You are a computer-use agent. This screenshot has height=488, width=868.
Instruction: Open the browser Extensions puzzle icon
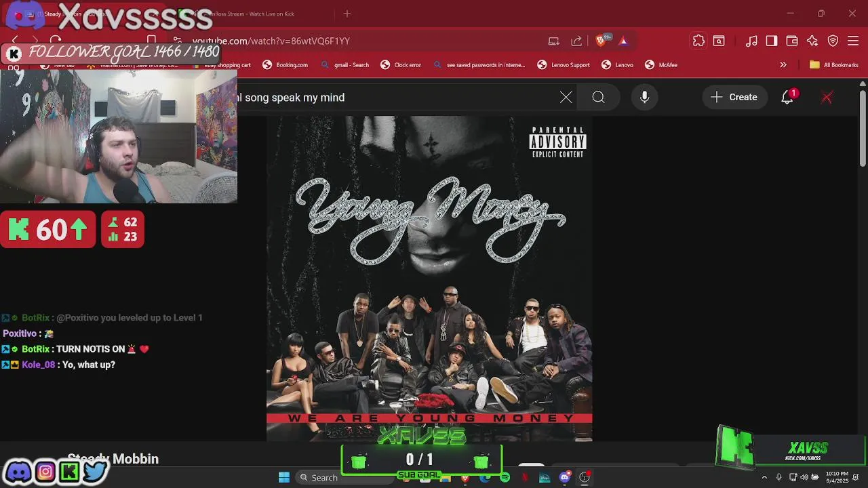click(698, 41)
